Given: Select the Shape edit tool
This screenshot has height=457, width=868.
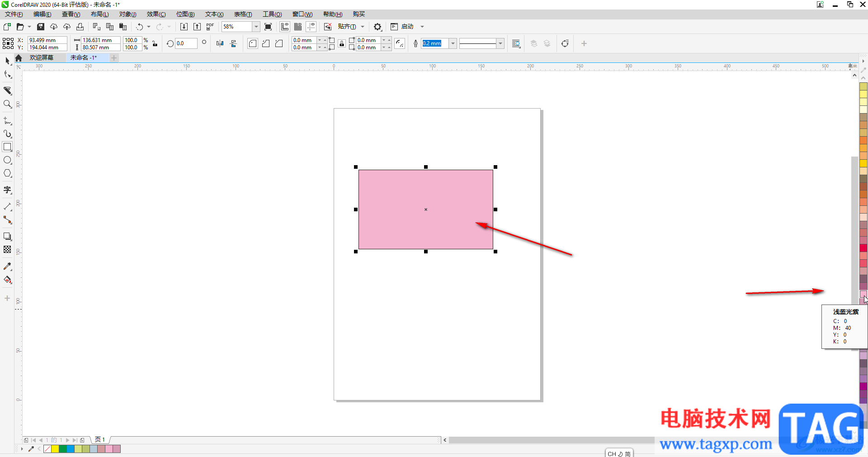Looking at the screenshot, I should tap(7, 75).
